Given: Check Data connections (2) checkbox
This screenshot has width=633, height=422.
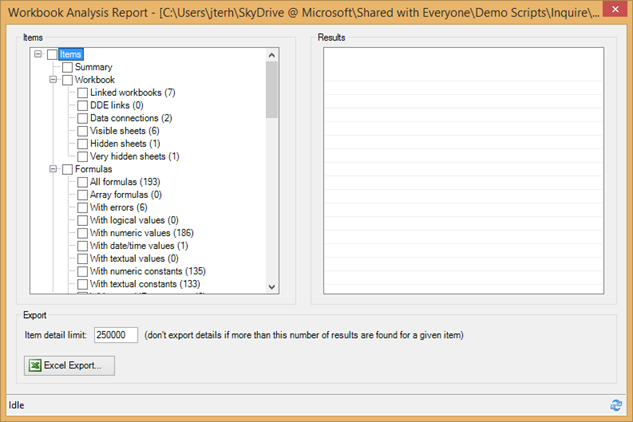Looking at the screenshot, I should [82, 118].
